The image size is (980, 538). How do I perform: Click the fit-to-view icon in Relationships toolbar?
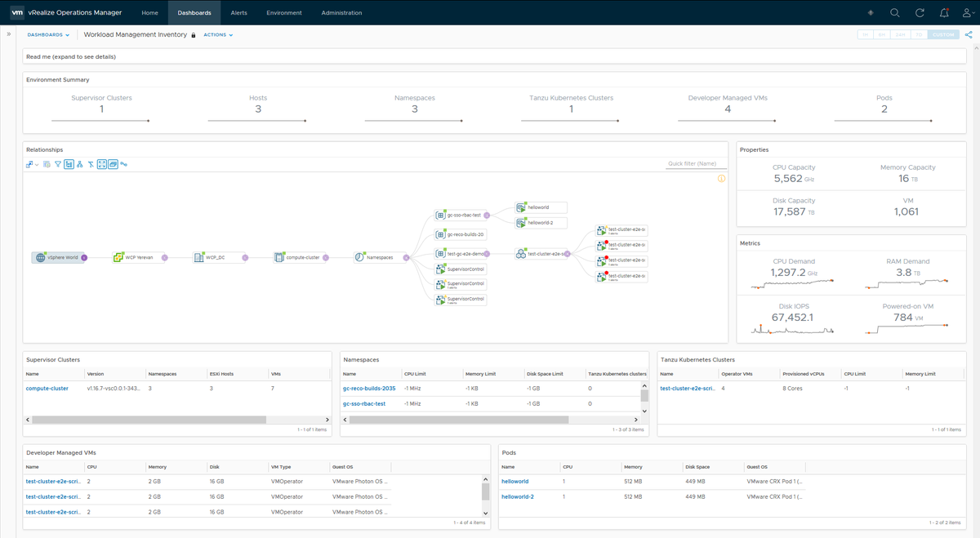pyautogui.click(x=102, y=164)
